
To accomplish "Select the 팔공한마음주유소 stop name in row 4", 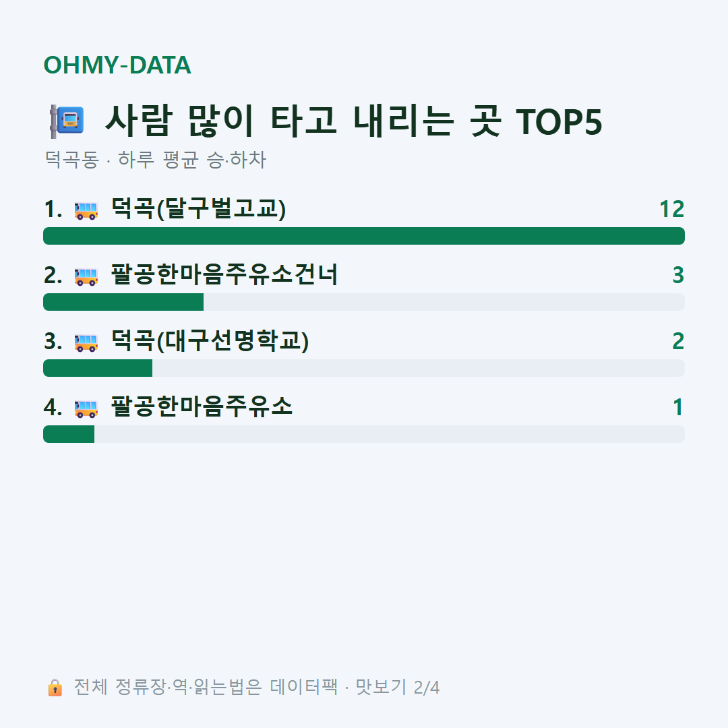I will tap(202, 406).
